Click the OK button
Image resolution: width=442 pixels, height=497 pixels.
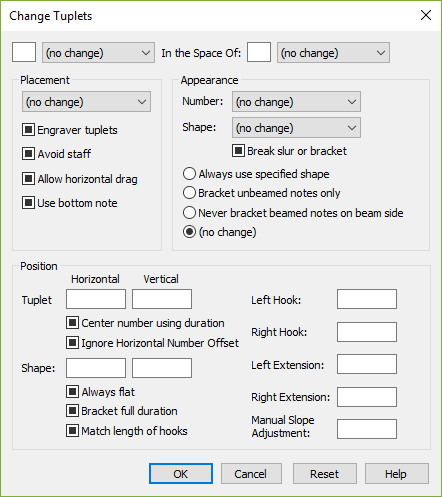point(181,473)
